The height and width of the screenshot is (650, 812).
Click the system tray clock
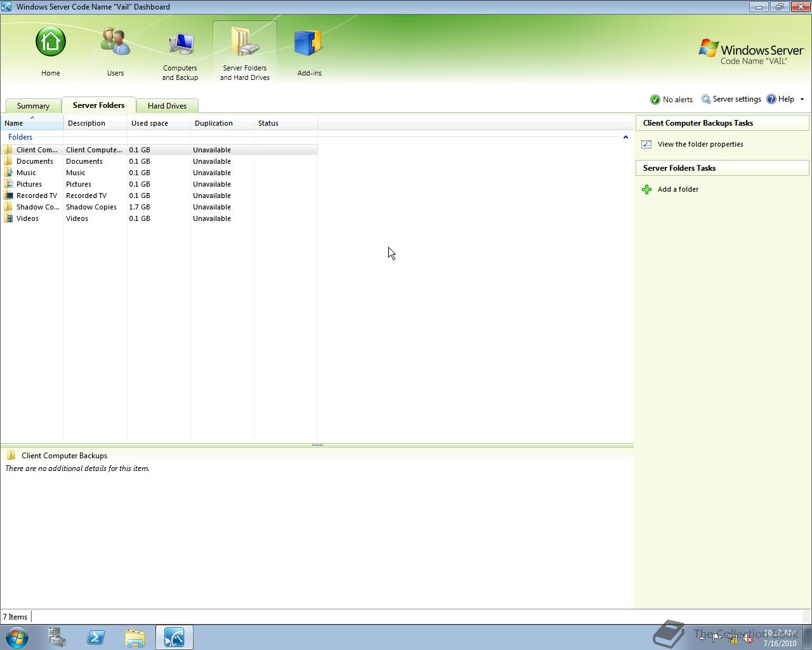coord(780,638)
